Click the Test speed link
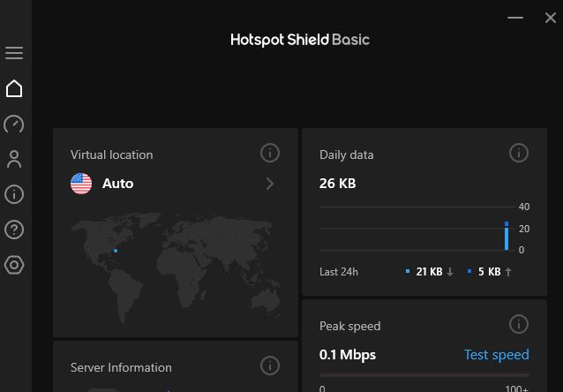563x392 pixels. [x=496, y=355]
